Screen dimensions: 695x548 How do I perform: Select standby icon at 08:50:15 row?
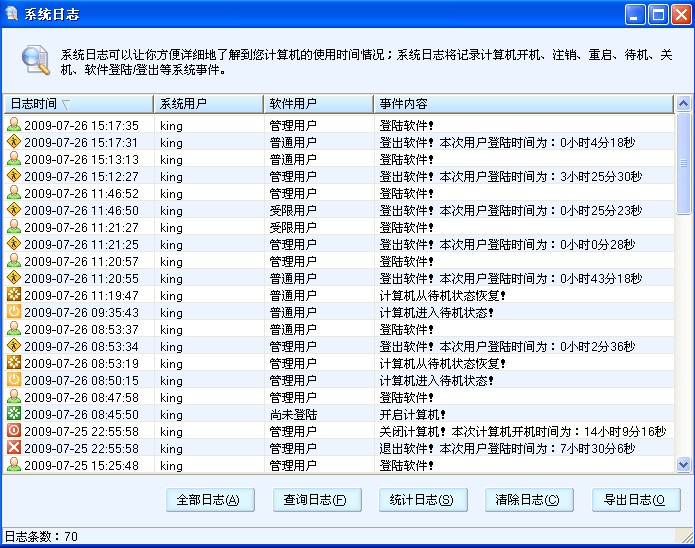(x=14, y=380)
